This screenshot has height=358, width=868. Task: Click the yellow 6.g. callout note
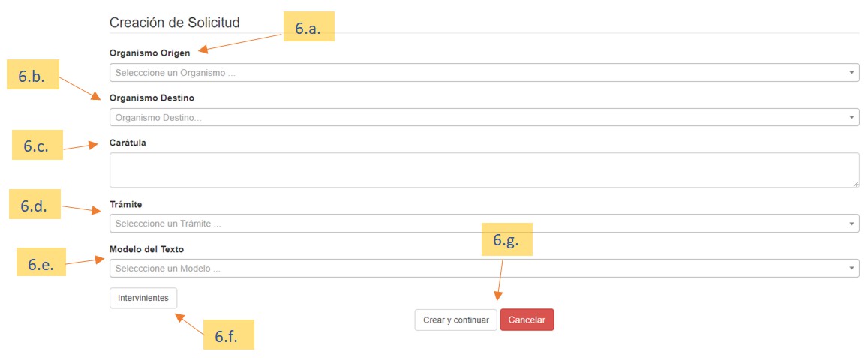[x=506, y=239]
